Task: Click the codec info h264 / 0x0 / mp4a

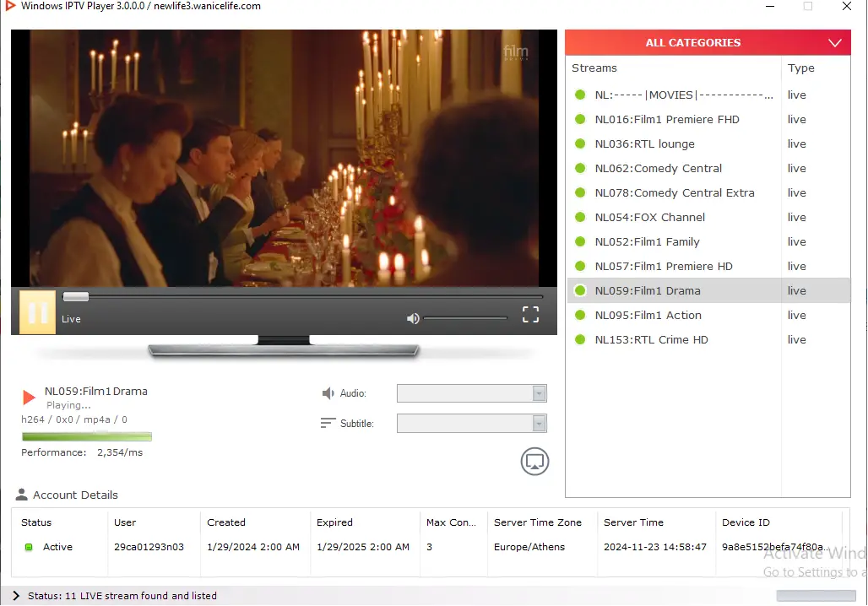Action: [74, 419]
